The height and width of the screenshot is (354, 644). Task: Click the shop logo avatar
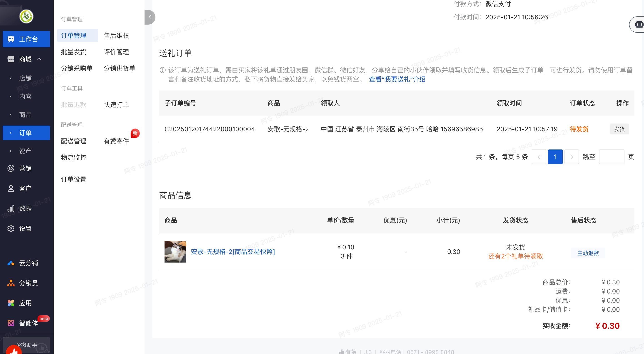coord(26,17)
